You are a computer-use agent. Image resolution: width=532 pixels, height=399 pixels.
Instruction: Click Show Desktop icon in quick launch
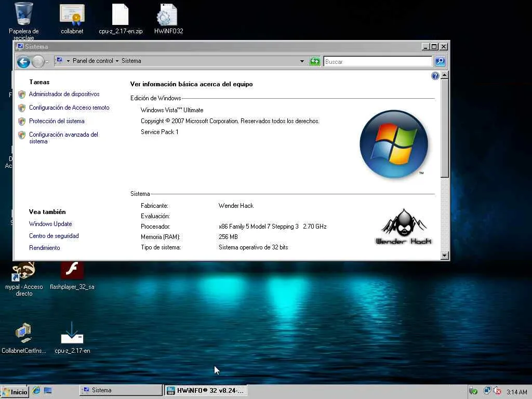coord(48,391)
